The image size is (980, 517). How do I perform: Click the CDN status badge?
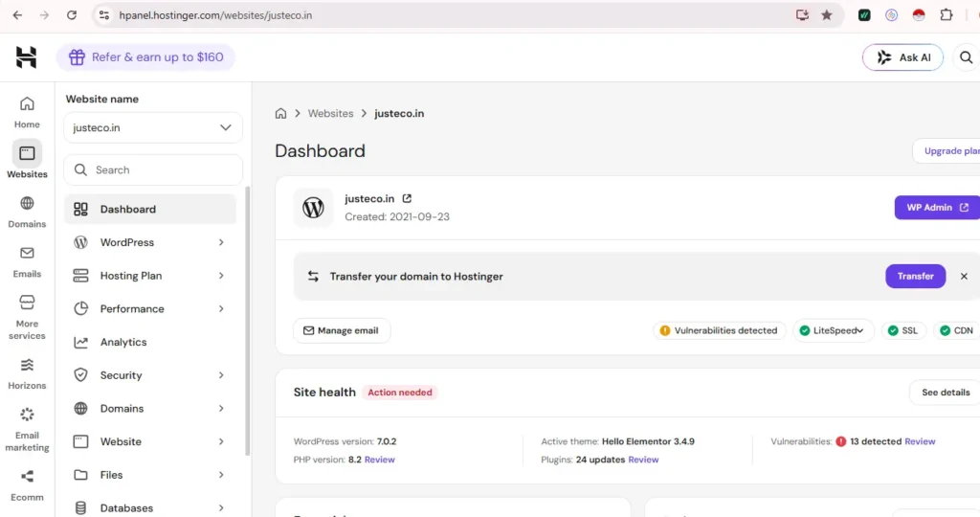coord(956,330)
